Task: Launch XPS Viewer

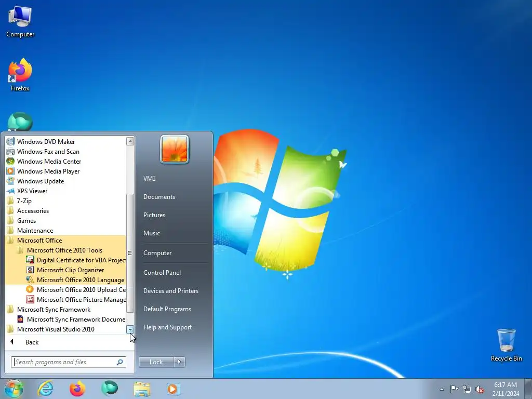Action: click(x=65, y=191)
